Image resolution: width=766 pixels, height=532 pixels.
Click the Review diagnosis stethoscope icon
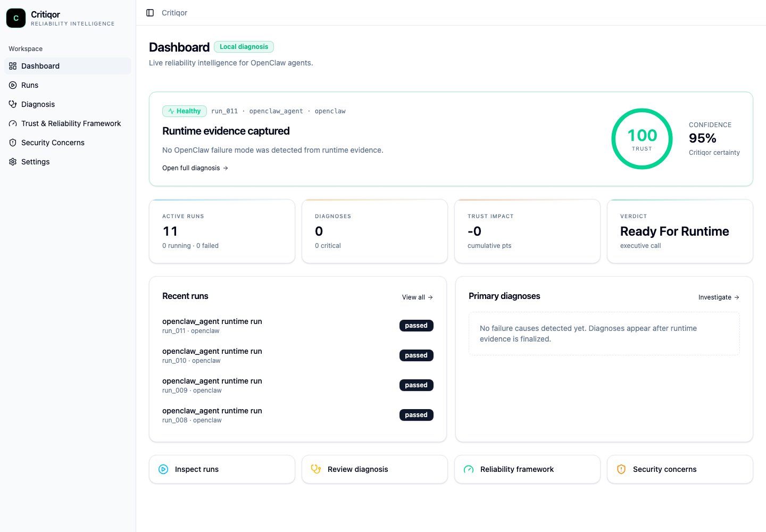coord(316,469)
